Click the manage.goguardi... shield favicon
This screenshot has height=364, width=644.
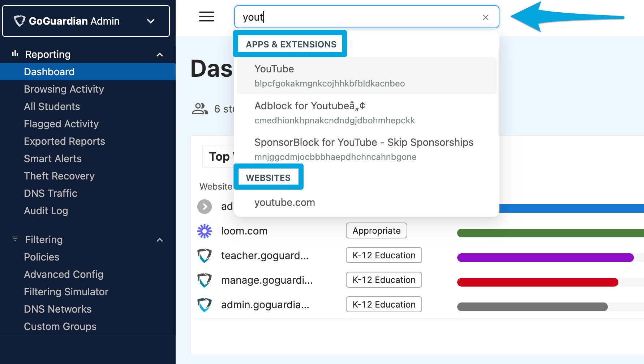click(205, 280)
